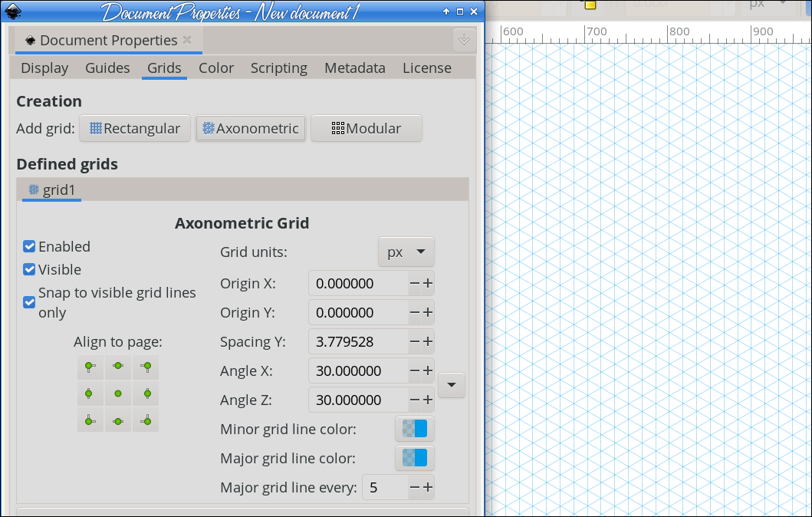Go to the Metadata tab
Screen dimensions: 812x517
355,68
